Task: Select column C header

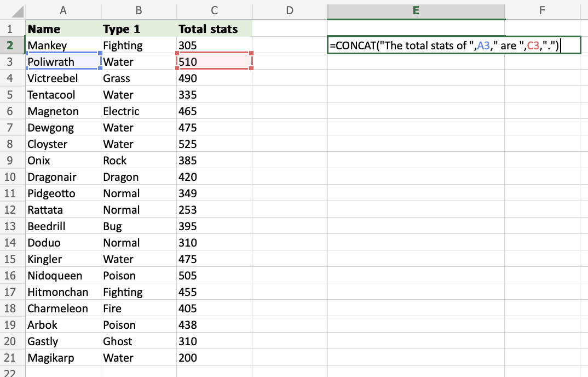Action: click(x=214, y=10)
